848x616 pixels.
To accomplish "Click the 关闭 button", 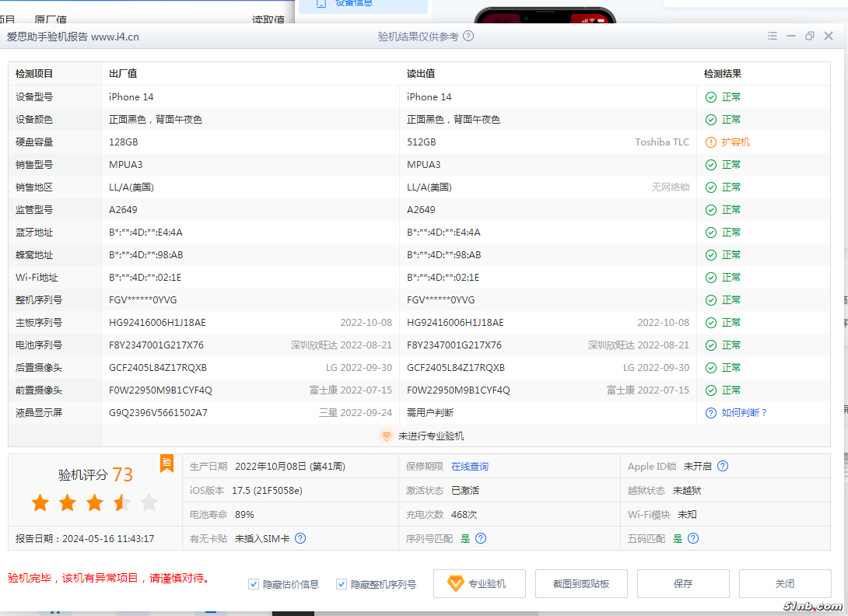I will point(785,584).
